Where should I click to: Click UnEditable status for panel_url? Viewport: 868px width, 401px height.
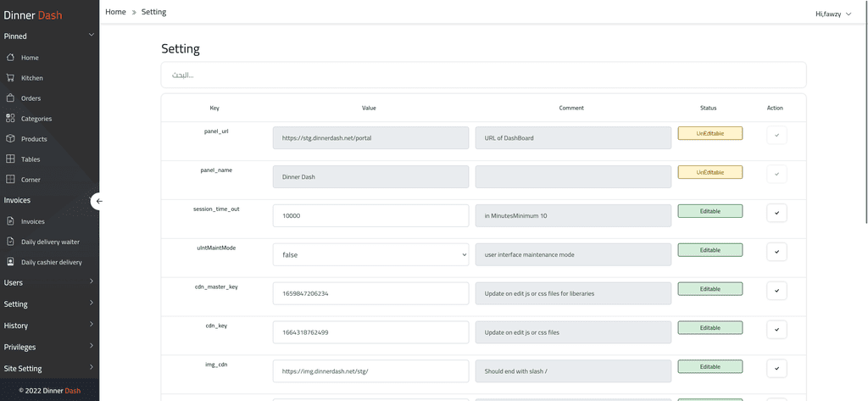coord(710,133)
